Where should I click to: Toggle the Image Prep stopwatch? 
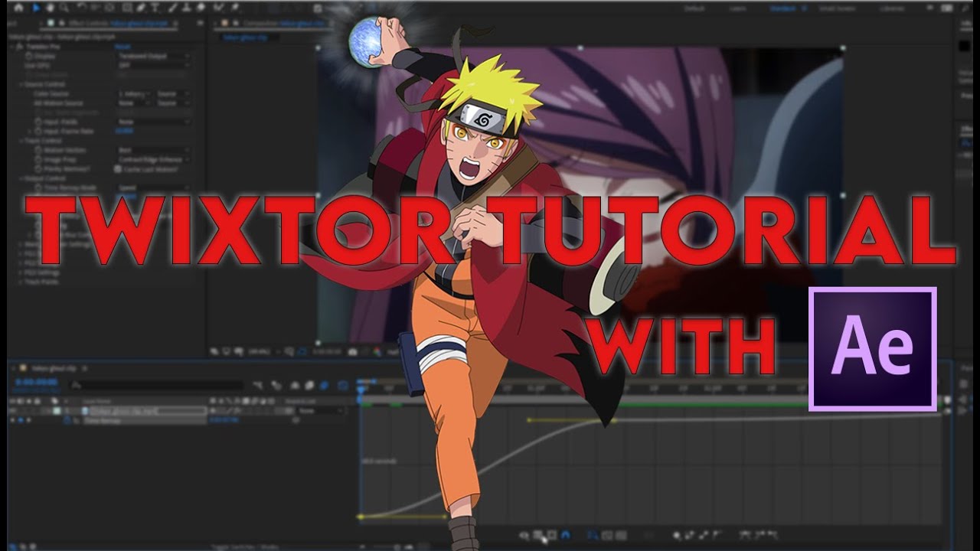38,159
